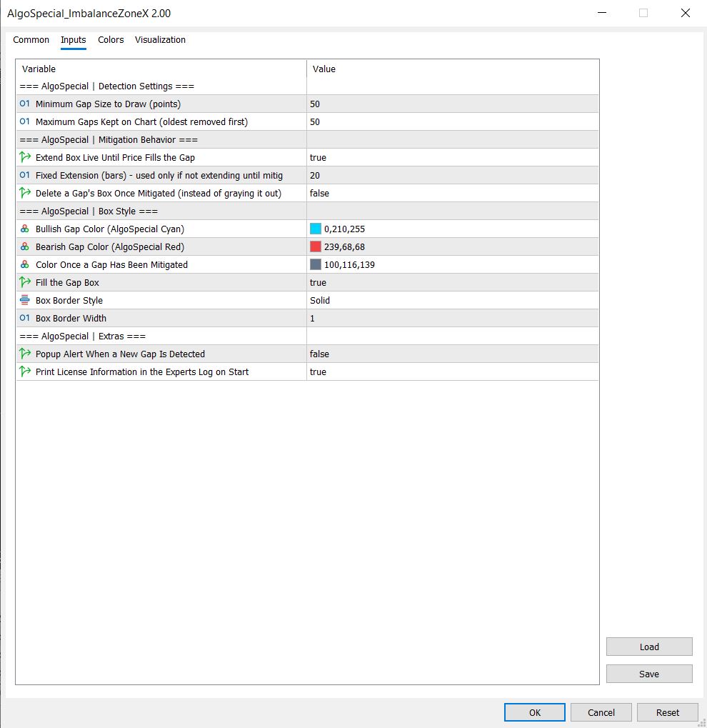Select Bearish Gap Color label
This screenshot has height=728, width=707.
(110, 247)
